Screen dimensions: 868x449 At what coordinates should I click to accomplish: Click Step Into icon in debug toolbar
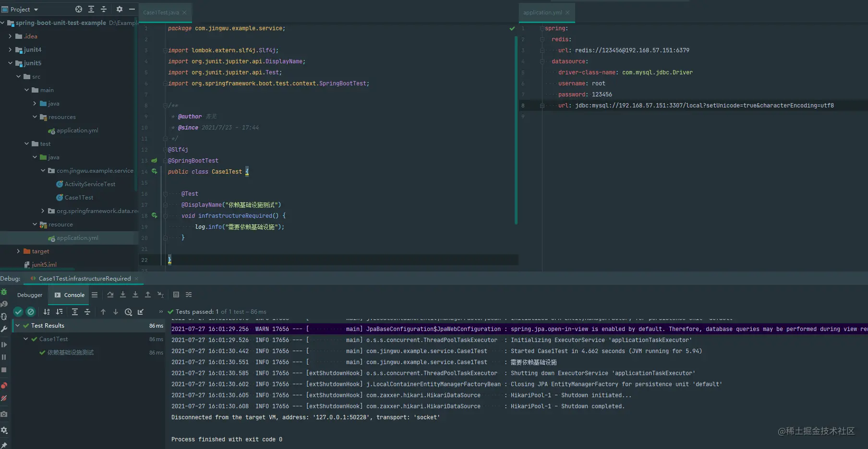point(123,295)
